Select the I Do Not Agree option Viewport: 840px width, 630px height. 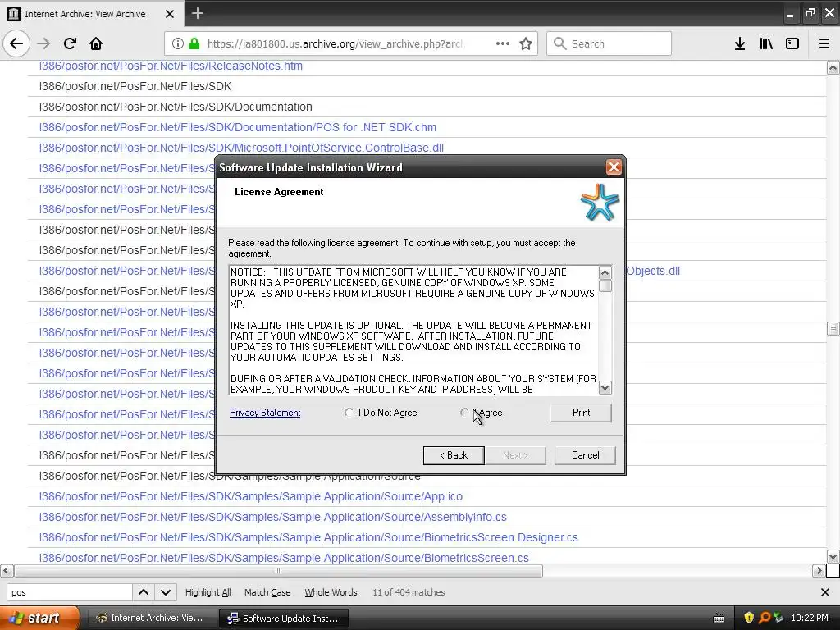click(381, 413)
